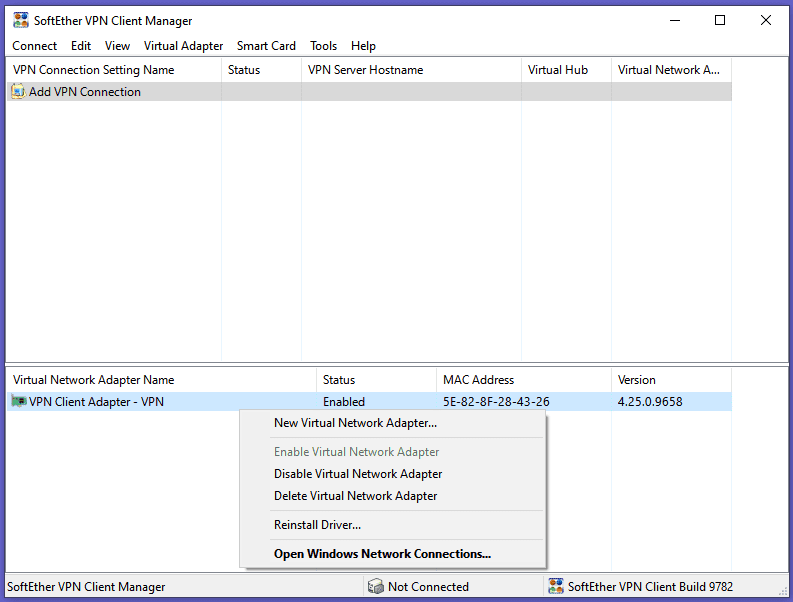Click the adapter list Status column header
The height and width of the screenshot is (602, 793).
pyautogui.click(x=376, y=380)
